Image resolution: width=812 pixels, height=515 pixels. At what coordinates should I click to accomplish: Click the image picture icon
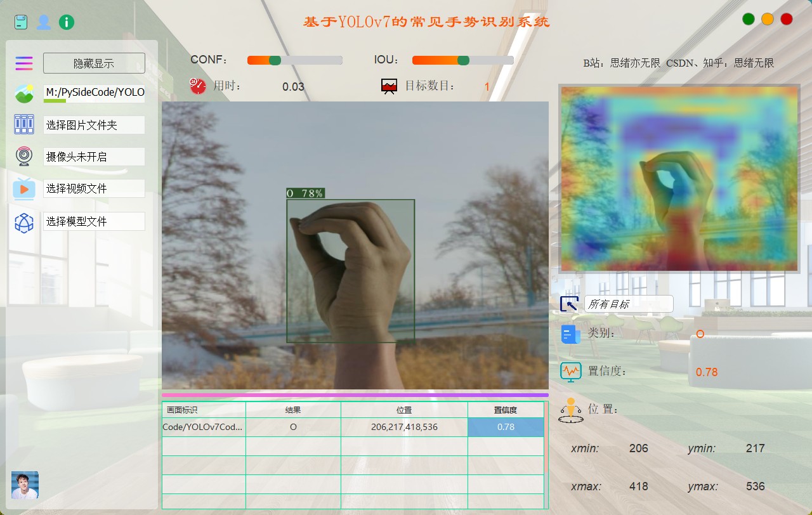pos(24,93)
